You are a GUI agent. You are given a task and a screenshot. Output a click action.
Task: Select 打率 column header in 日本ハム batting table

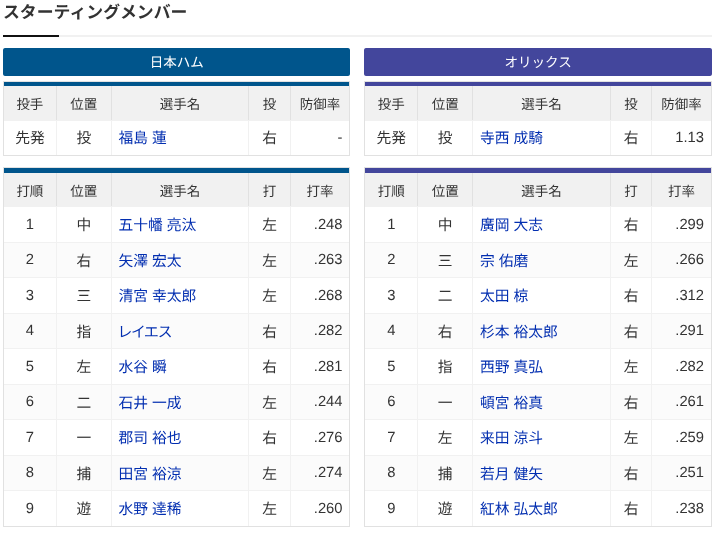[320, 191]
